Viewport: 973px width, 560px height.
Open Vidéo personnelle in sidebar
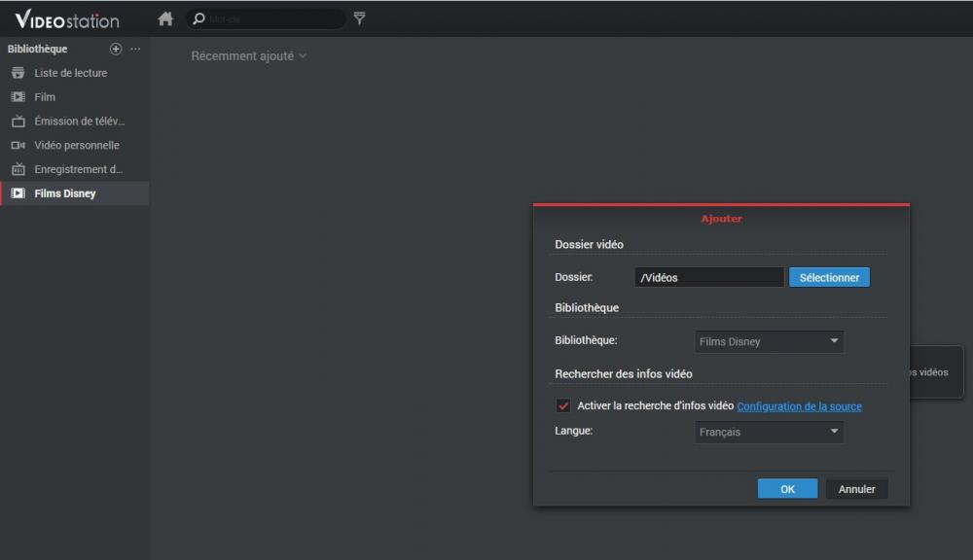(76, 145)
